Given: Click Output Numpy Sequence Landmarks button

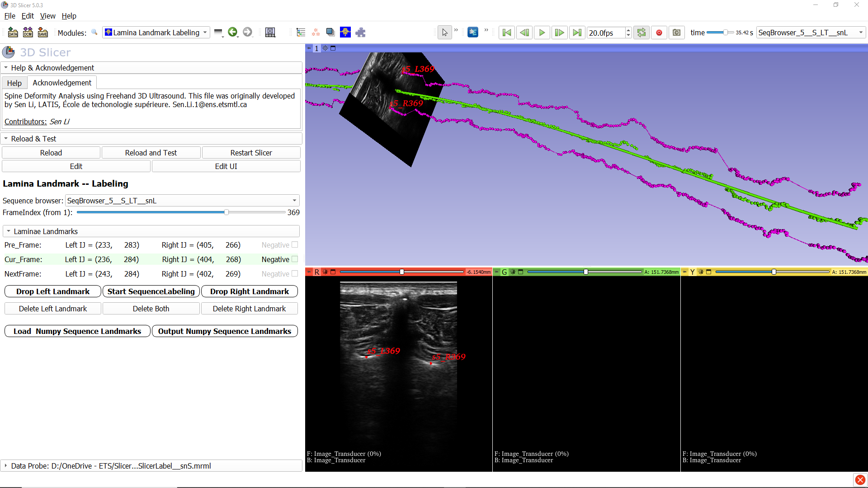Looking at the screenshot, I should pyautogui.click(x=225, y=331).
